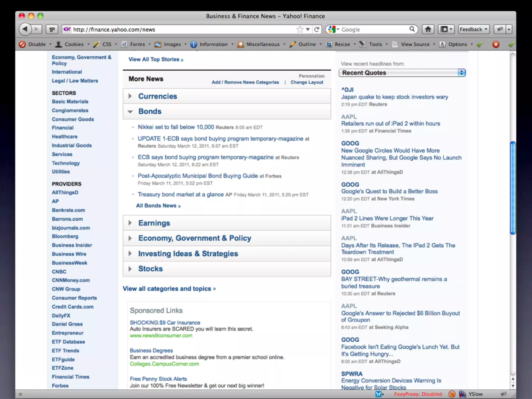Screen dimensions: 532x399
Task: Click the red X error icon
Action: (x=496, y=44)
